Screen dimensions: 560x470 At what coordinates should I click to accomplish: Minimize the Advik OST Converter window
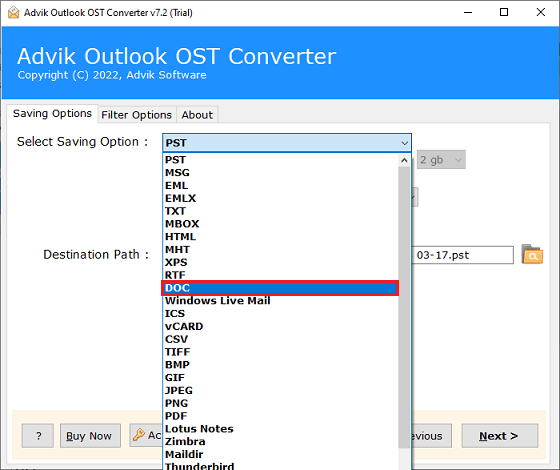pos(468,12)
